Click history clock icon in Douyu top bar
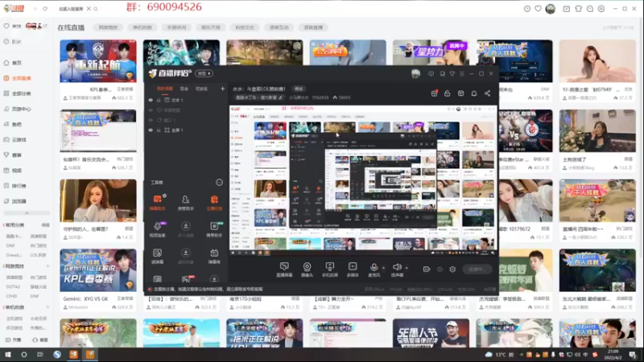The width and height of the screenshot is (644, 362). pos(527,9)
